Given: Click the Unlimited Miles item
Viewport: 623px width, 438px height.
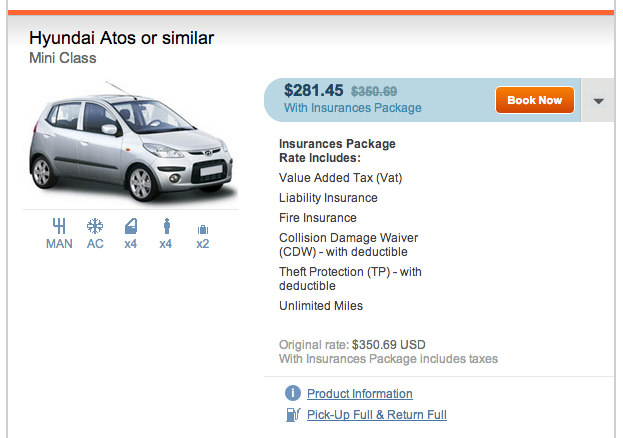Looking at the screenshot, I should coord(321,306).
